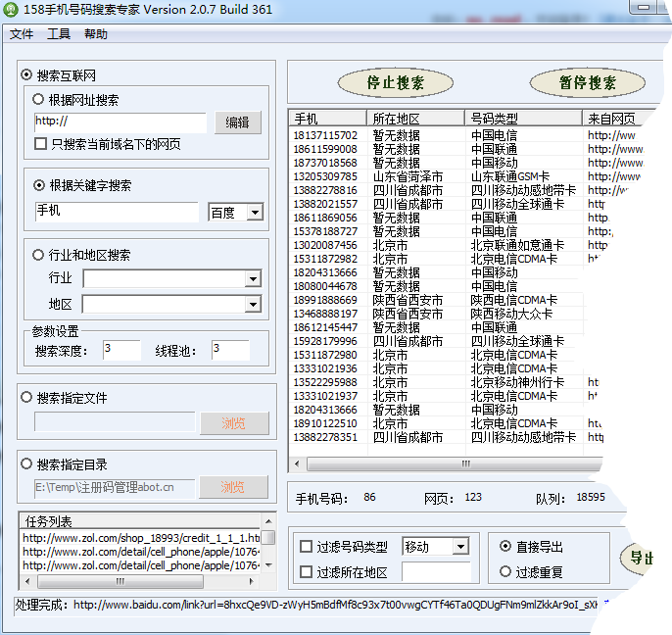Select the row with number 13522295988
Image resolution: width=672 pixels, height=635 pixels.
tap(446, 382)
